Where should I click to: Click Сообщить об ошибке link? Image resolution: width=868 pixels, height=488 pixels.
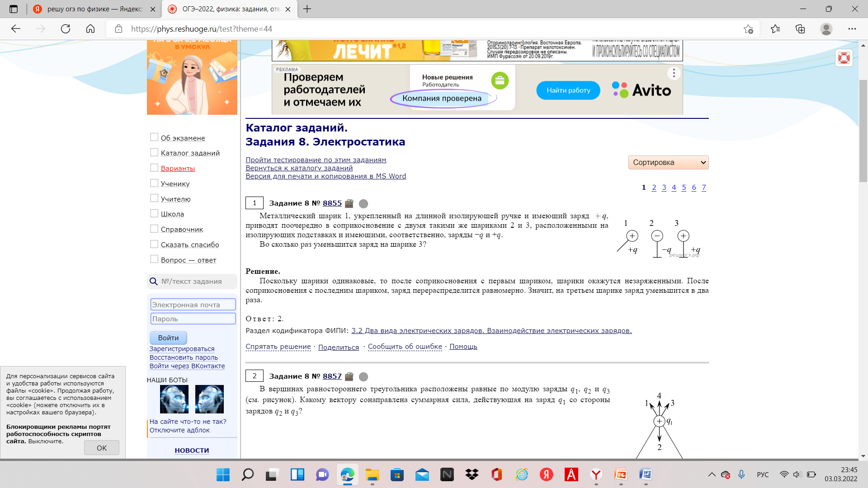pyautogui.click(x=405, y=347)
